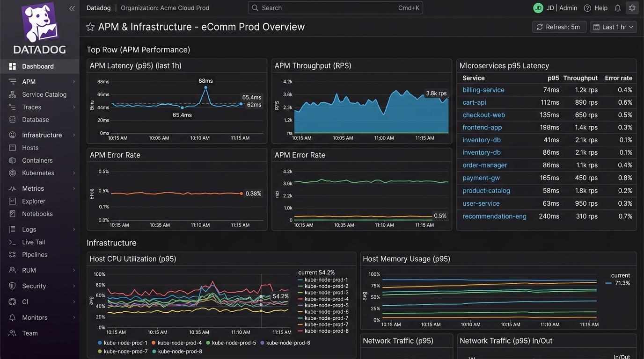Image resolution: width=644 pixels, height=359 pixels.
Task: Click the Refresh: 5m button
Action: point(559,27)
